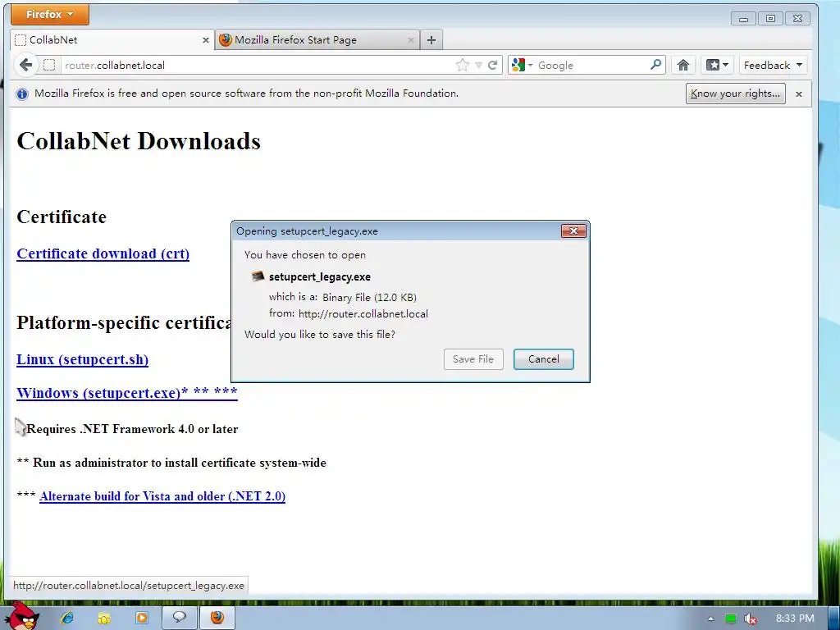
Task: Open the Angry Birds start button
Action: click(x=22, y=617)
